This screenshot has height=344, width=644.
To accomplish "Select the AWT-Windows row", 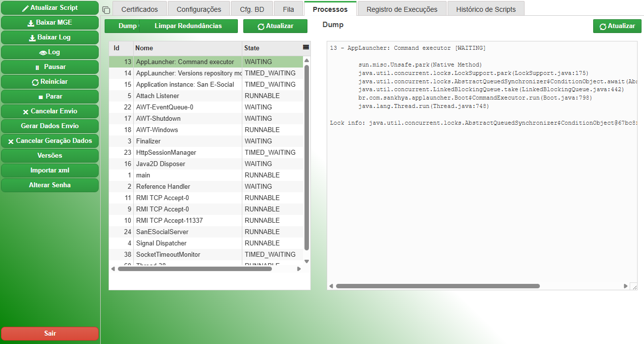I will tap(206, 130).
